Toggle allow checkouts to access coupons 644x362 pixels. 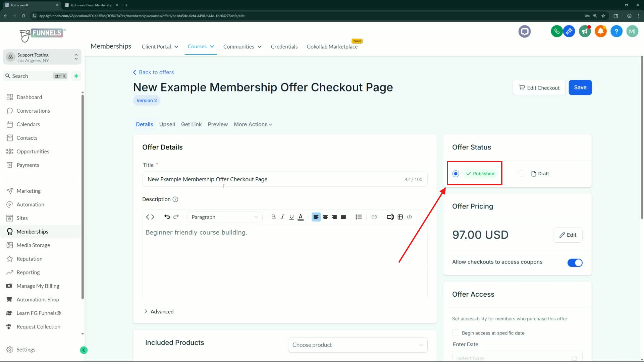click(x=575, y=263)
